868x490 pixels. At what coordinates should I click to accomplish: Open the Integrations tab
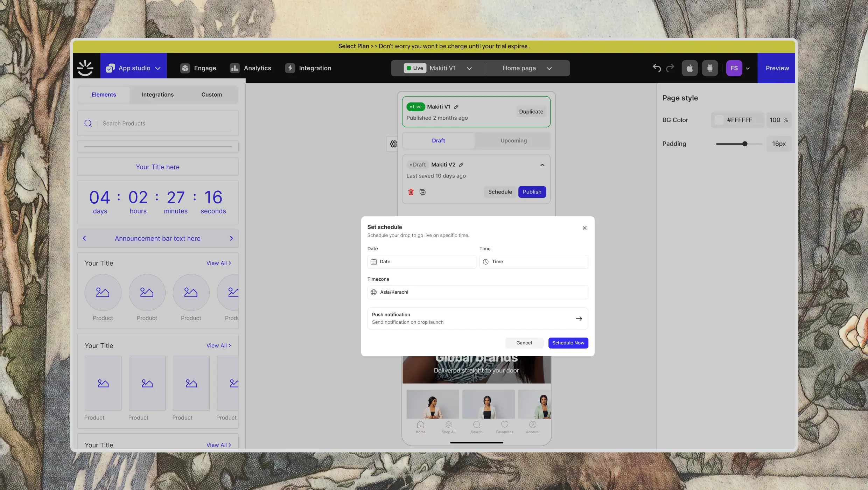point(157,94)
